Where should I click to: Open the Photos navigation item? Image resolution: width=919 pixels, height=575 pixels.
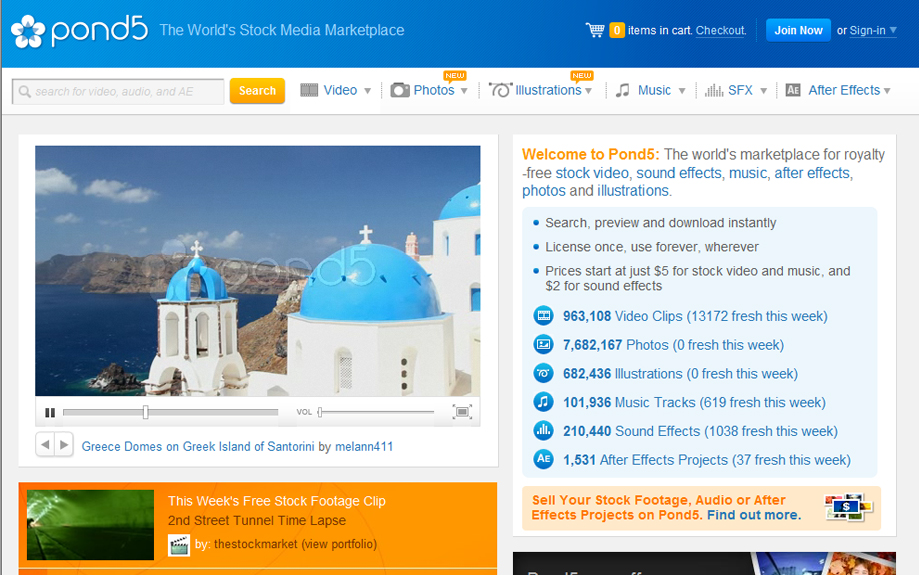coord(434,90)
